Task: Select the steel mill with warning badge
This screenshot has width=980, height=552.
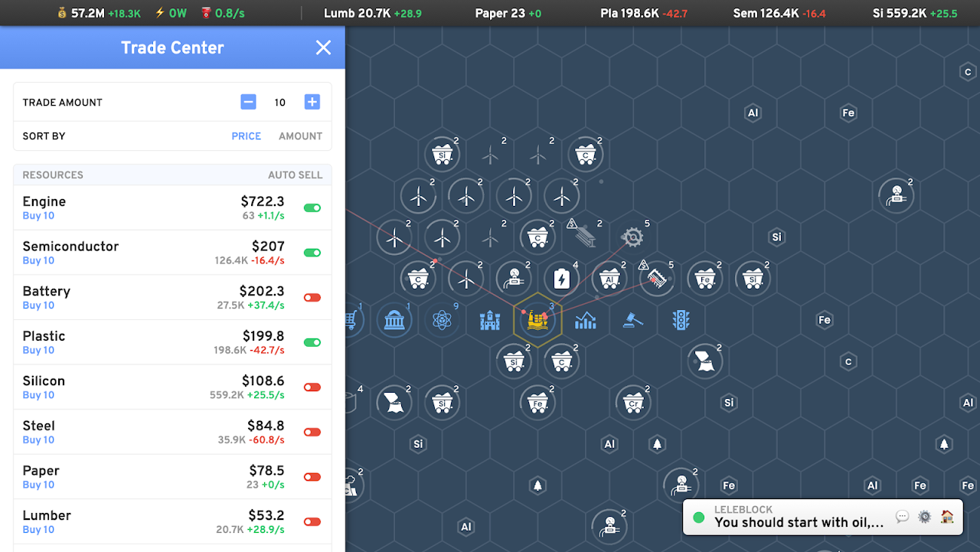Action: pyautogui.click(x=586, y=237)
